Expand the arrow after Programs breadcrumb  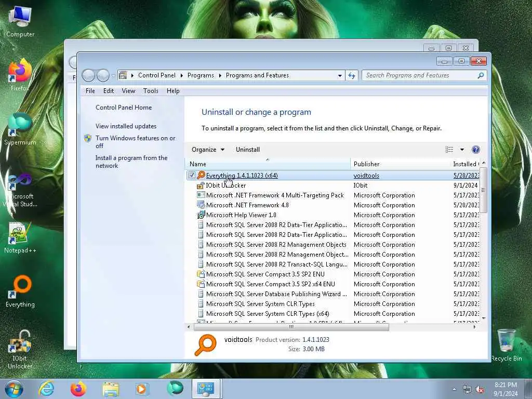tap(220, 75)
